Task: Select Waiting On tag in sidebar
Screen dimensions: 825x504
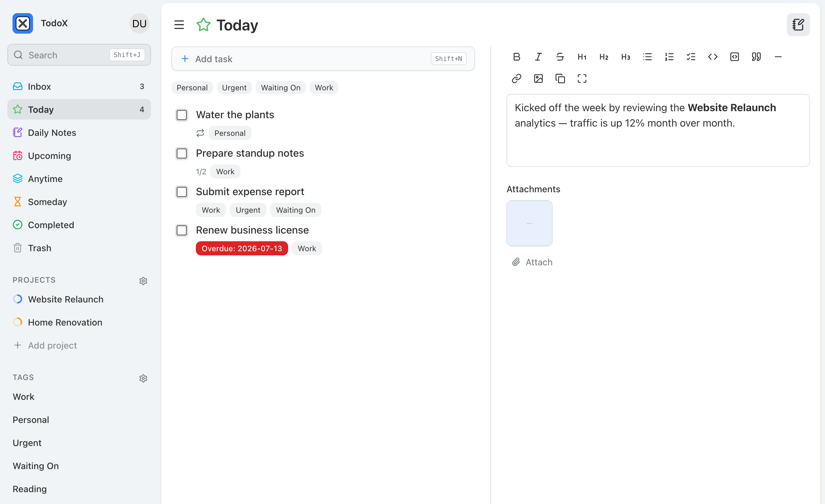Action: (x=79, y=466)
